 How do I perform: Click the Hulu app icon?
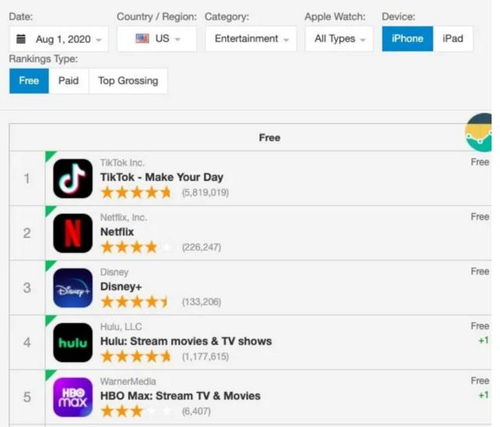point(73,342)
